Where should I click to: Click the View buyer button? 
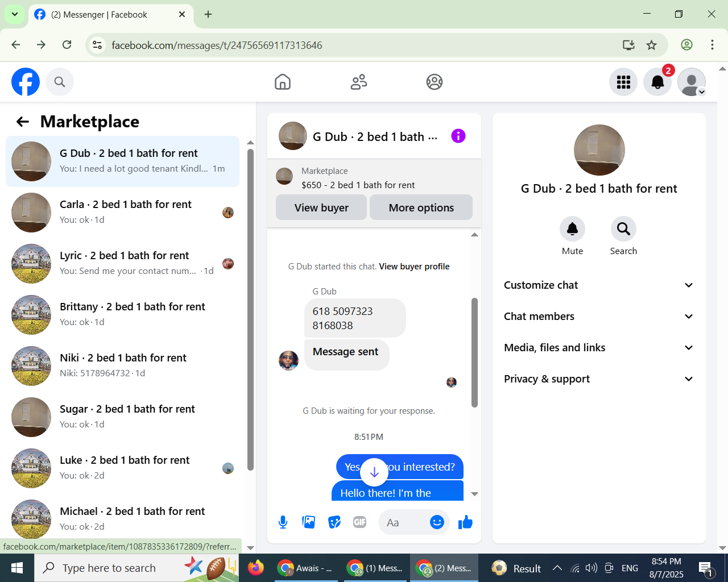pyautogui.click(x=321, y=207)
